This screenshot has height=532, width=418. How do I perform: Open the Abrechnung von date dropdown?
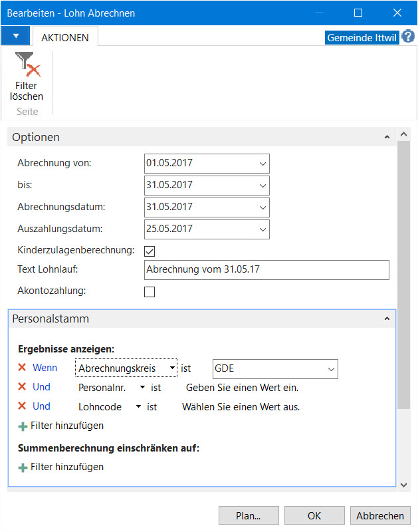[262, 164]
